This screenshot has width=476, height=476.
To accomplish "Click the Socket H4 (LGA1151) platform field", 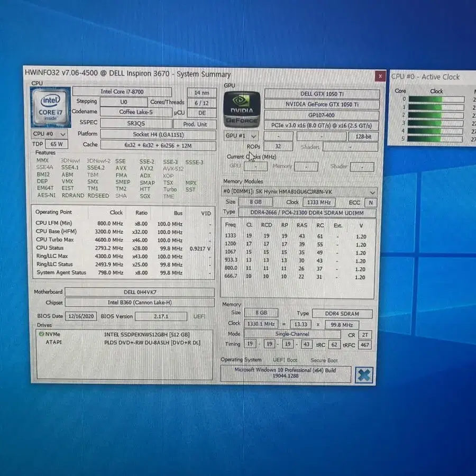I will pos(158,134).
